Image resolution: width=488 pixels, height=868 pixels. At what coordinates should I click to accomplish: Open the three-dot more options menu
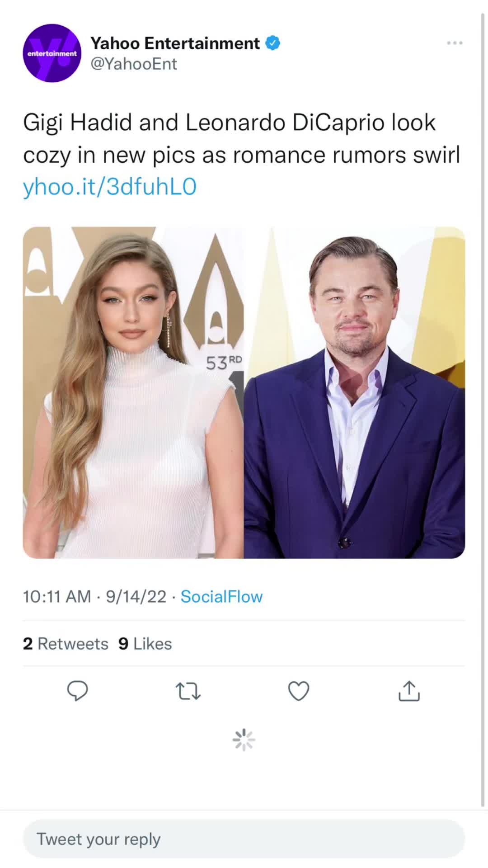[x=455, y=43]
